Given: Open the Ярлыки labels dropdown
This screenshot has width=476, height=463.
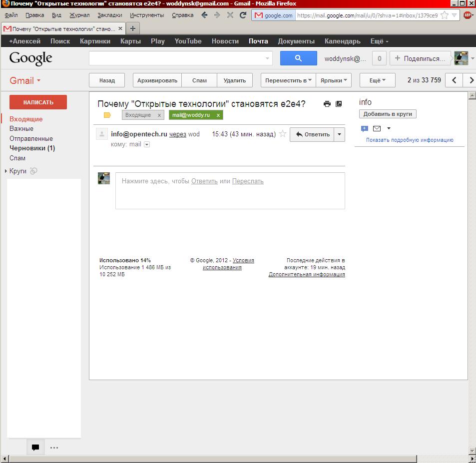Looking at the screenshot, I should pyautogui.click(x=334, y=80).
